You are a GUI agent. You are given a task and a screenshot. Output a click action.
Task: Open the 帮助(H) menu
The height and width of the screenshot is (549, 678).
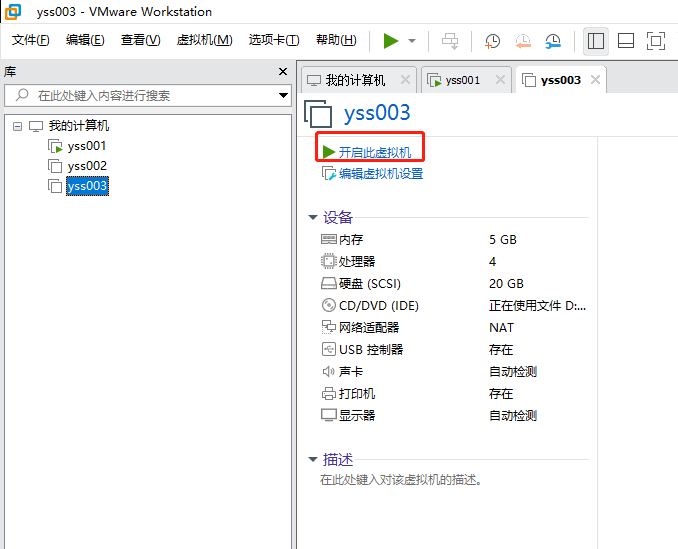click(x=336, y=40)
